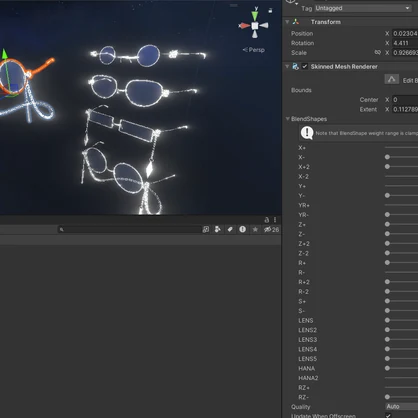
Task: Collapse the BlendShapes foldout
Action: 287,119
